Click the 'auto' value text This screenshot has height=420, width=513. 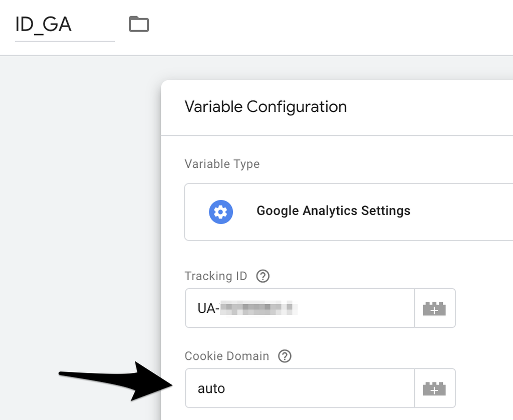click(x=211, y=388)
